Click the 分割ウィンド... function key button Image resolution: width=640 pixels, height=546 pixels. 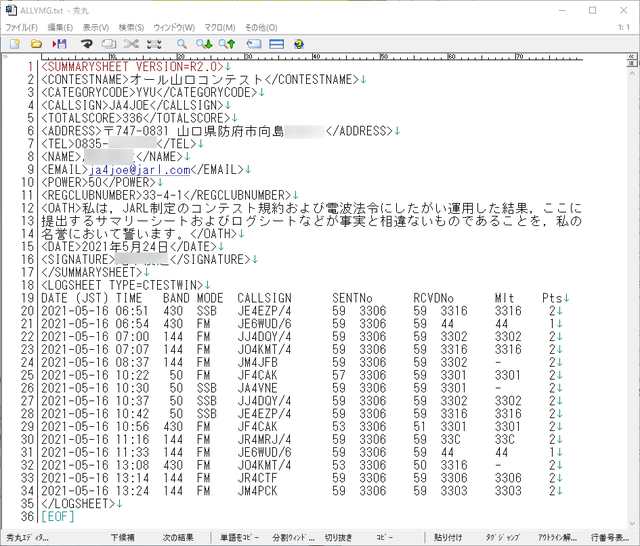(x=293, y=537)
